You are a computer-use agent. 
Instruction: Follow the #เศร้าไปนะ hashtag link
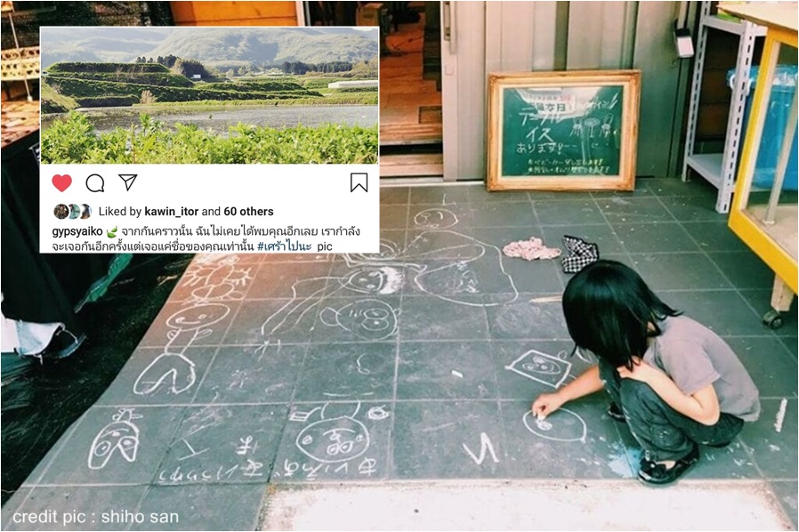point(285,246)
